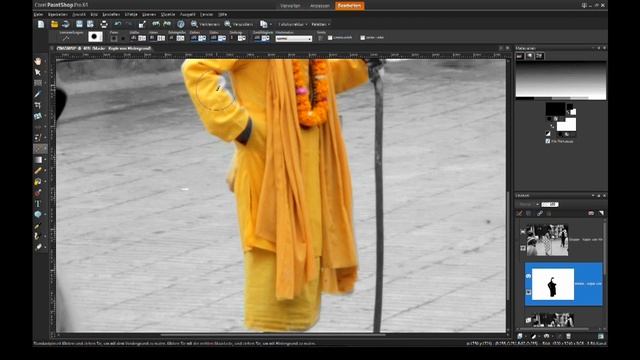
Task: Open the brush tip preview dropdown
Action: pyautogui.click(x=95, y=37)
